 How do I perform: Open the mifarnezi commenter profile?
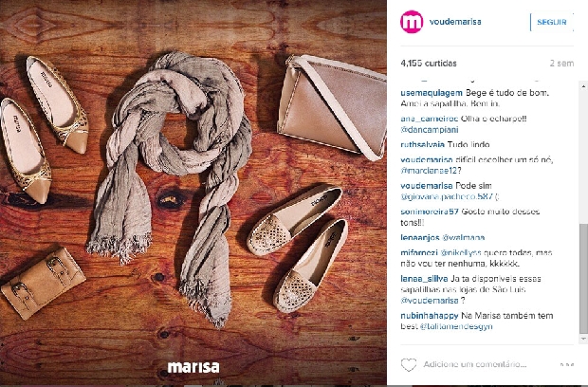point(419,252)
